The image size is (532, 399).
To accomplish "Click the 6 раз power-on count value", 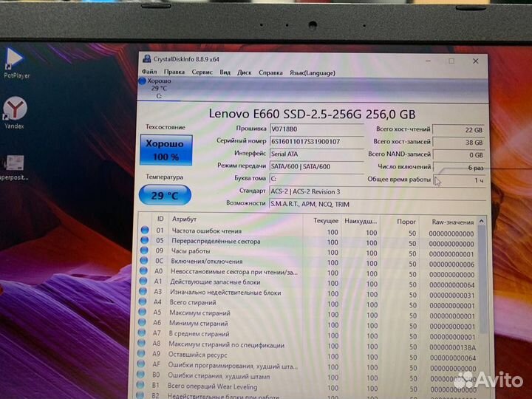I will click(460, 168).
